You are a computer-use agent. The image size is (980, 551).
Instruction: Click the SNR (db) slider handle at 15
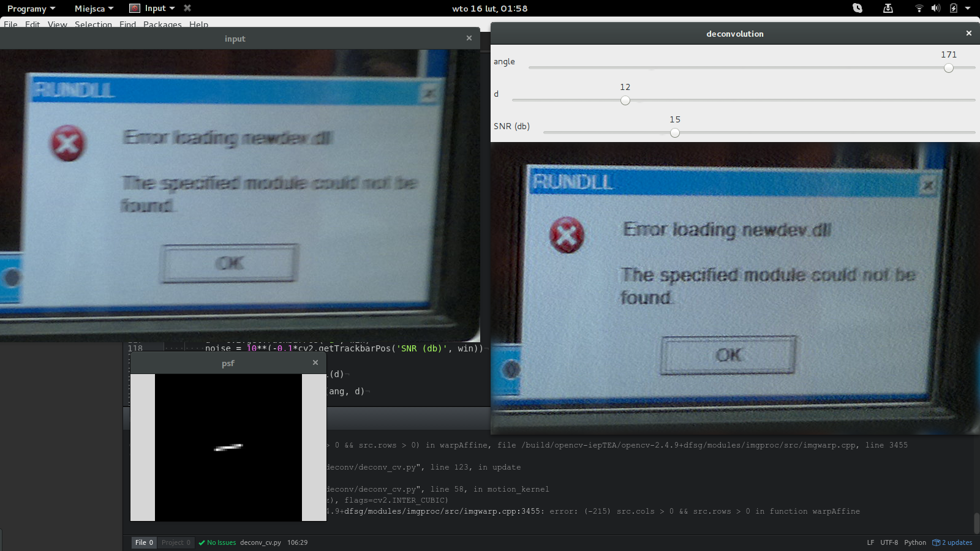(x=674, y=133)
